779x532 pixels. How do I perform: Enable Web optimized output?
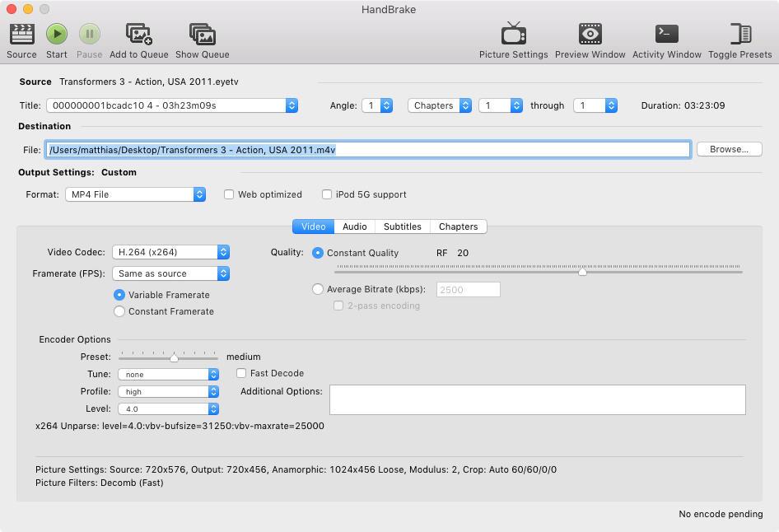coord(229,194)
